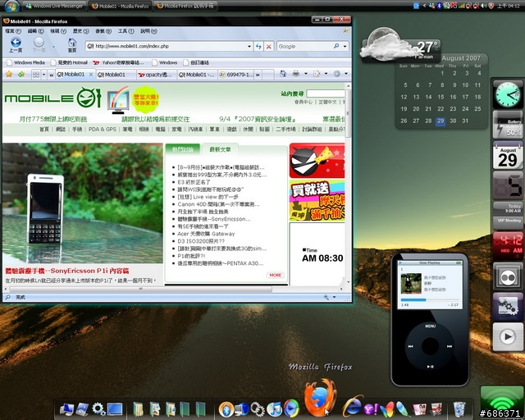
Task: Open iTunes from the dock
Action: [275, 409]
